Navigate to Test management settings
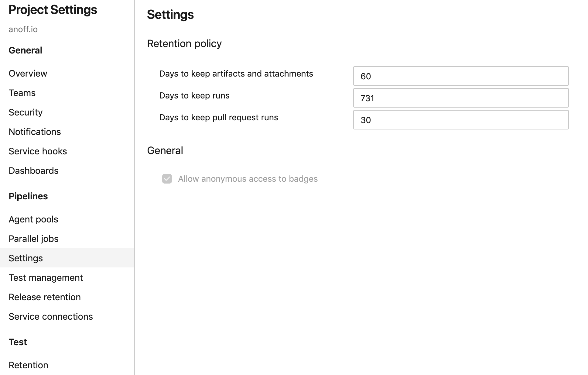Screen dimensions: 588x375 click(46, 277)
